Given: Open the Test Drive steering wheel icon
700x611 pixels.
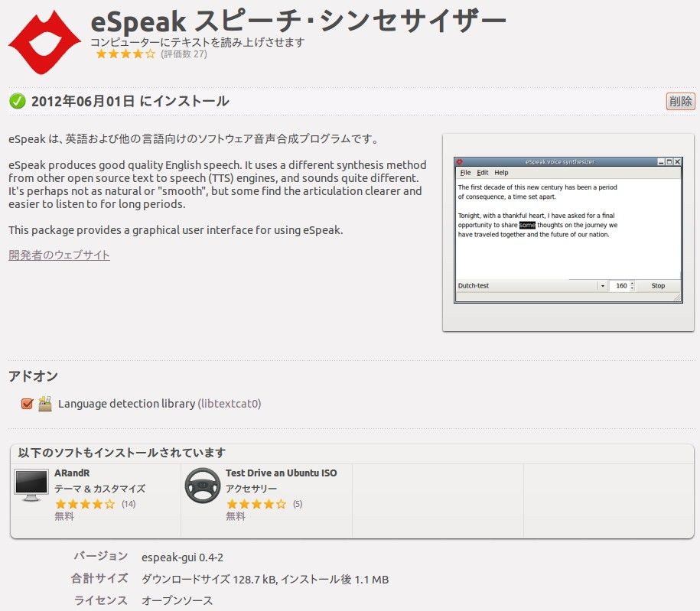Looking at the screenshot, I should pyautogui.click(x=202, y=485).
